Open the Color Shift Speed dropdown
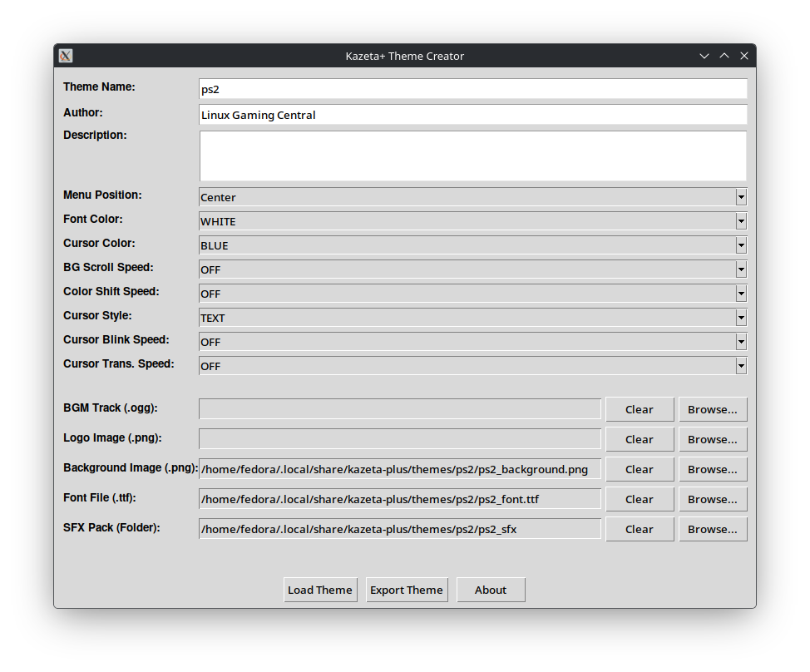This screenshot has height=672, width=810. coord(472,294)
